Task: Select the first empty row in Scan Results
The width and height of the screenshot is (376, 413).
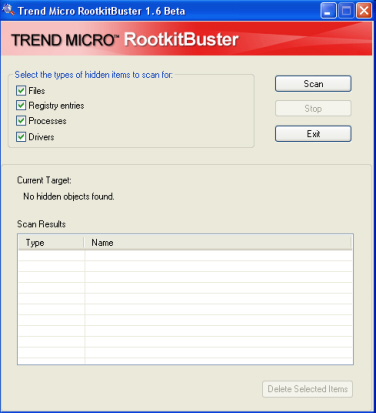Action: coord(185,255)
